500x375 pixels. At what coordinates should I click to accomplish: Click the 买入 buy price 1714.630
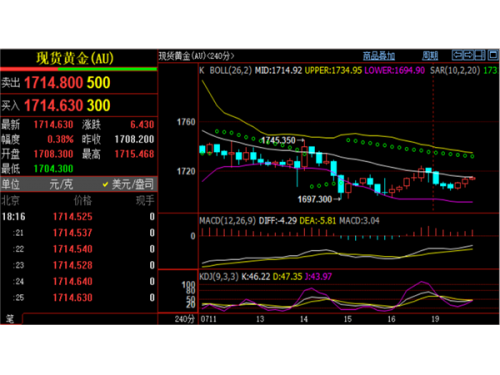[x=53, y=105]
